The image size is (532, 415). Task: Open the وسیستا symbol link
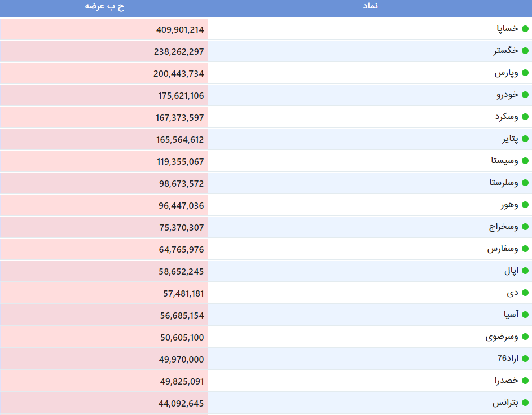[x=504, y=161]
